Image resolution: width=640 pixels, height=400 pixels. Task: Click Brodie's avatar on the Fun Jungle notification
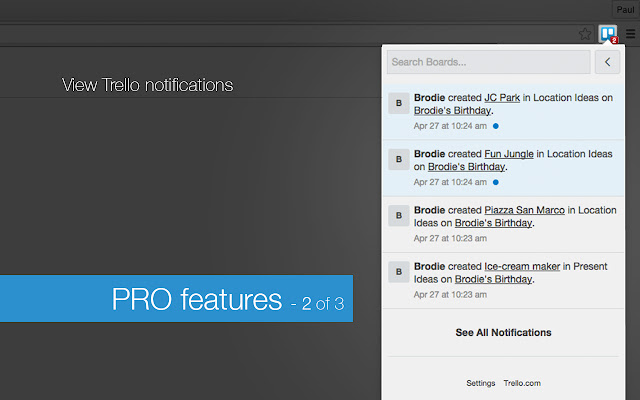398,159
